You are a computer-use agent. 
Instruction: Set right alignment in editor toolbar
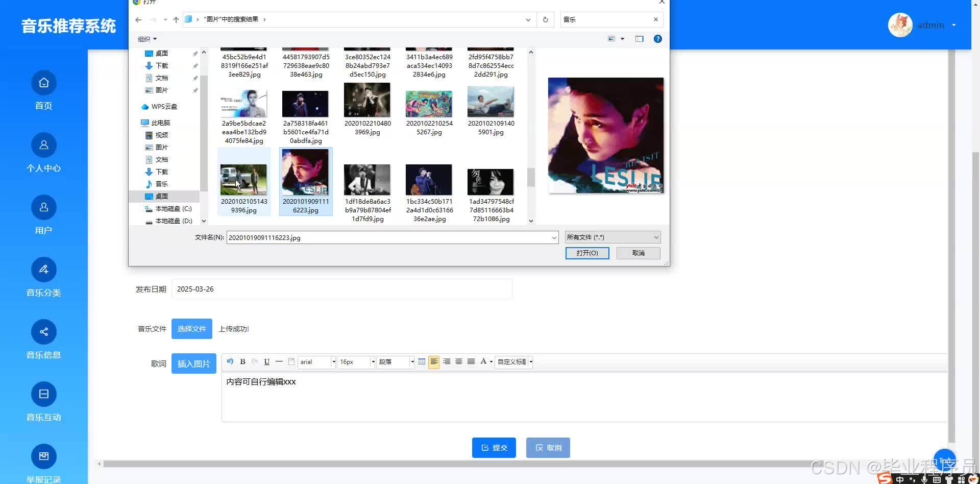click(447, 361)
